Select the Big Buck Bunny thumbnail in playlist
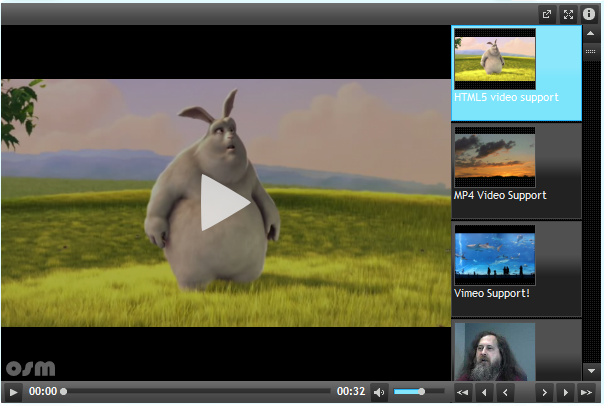This screenshot has height=406, width=604. click(495, 59)
